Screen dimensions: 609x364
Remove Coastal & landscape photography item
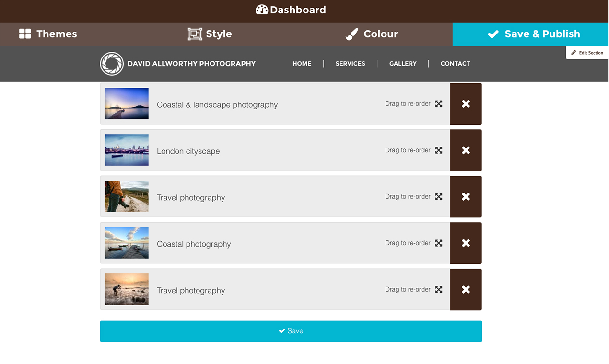click(466, 104)
